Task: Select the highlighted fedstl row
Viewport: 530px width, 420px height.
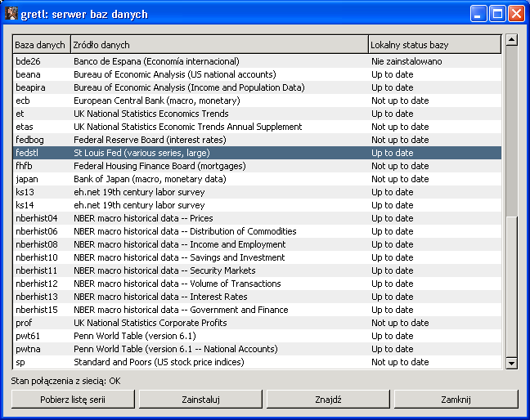Action: 257,153
